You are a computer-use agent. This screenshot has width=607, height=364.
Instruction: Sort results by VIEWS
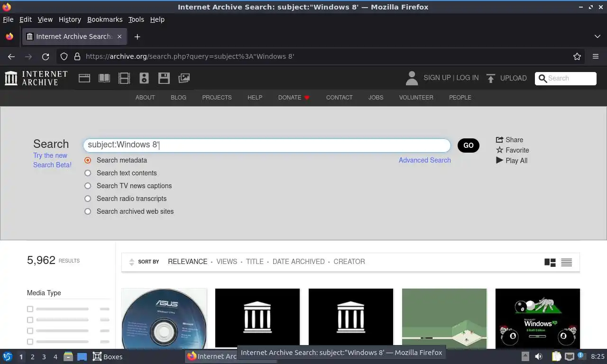pyautogui.click(x=227, y=262)
